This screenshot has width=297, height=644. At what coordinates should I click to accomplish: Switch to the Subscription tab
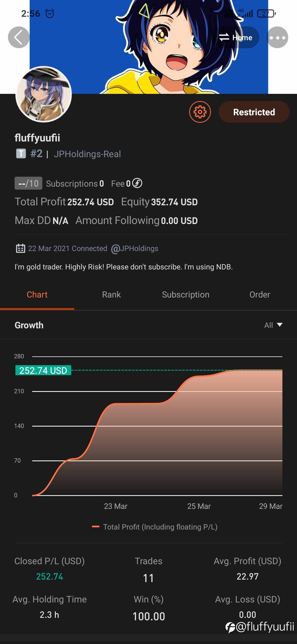(186, 294)
